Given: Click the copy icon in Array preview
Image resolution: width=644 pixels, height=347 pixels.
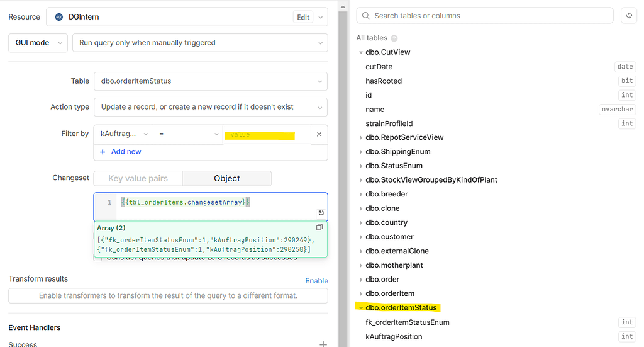Looking at the screenshot, I should coord(319,227).
